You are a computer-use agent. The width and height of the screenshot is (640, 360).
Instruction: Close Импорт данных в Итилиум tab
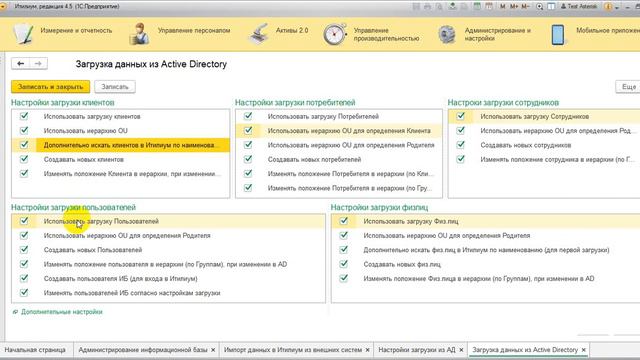click(367, 350)
